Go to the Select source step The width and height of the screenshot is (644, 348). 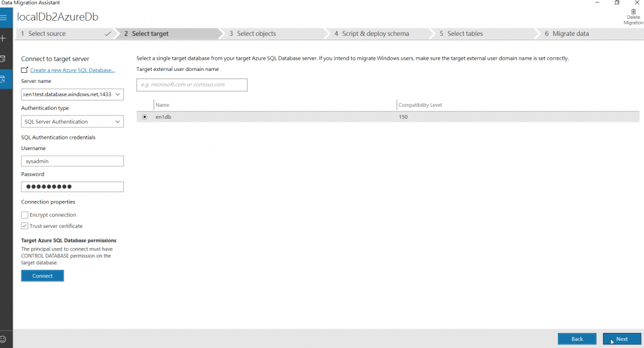[x=65, y=34]
